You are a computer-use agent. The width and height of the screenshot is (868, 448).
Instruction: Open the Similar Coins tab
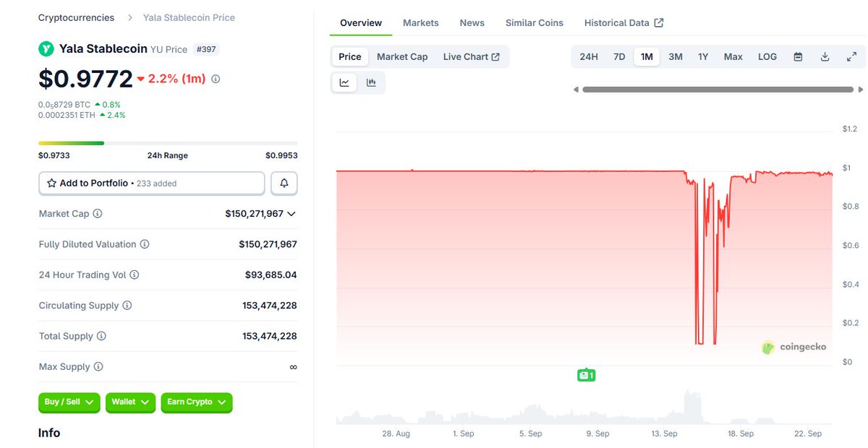(535, 22)
